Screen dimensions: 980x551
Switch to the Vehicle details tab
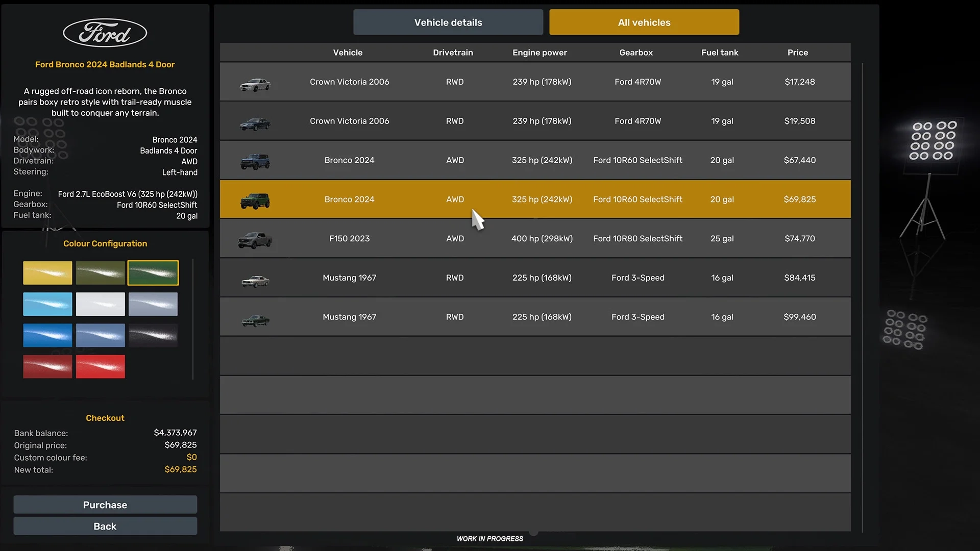tap(448, 22)
